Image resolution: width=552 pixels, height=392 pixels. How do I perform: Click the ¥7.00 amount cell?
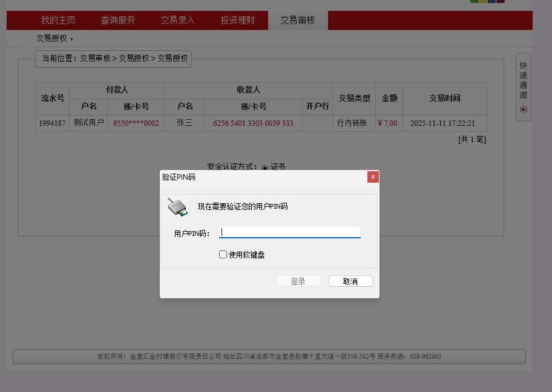387,123
